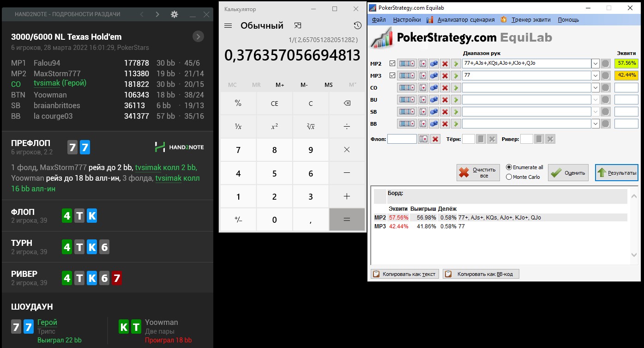644x348 pixels.
Task: Click calculator backspace button
Action: tap(347, 104)
